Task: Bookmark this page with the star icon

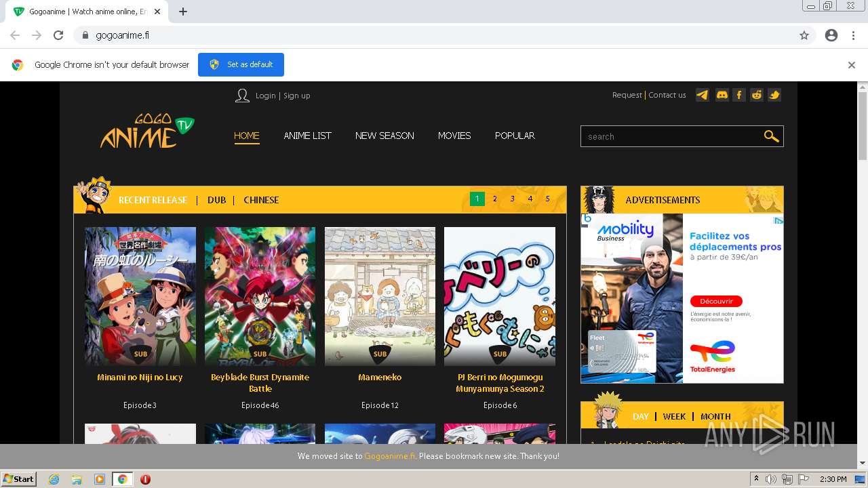Action: 804,35
